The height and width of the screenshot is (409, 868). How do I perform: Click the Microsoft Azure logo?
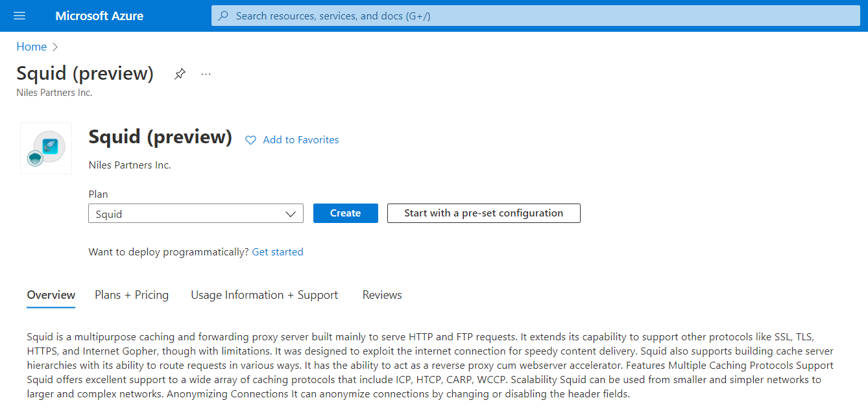coord(99,16)
